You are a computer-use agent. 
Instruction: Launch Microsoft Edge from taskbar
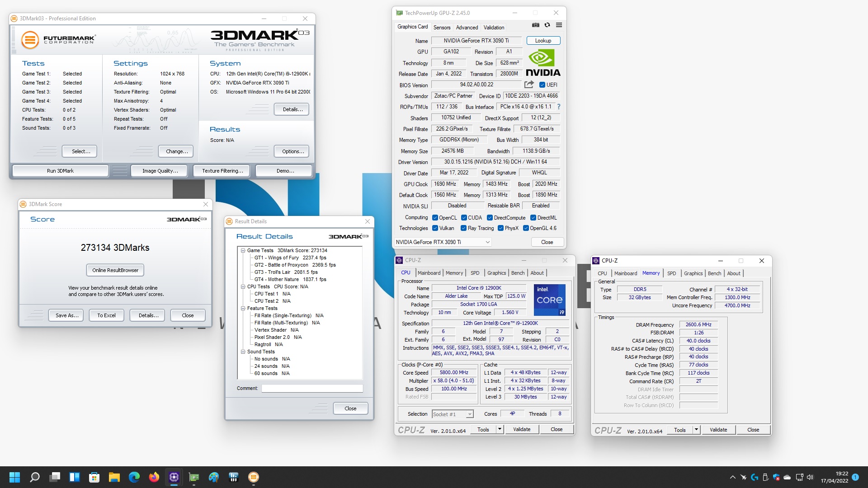[134, 477]
